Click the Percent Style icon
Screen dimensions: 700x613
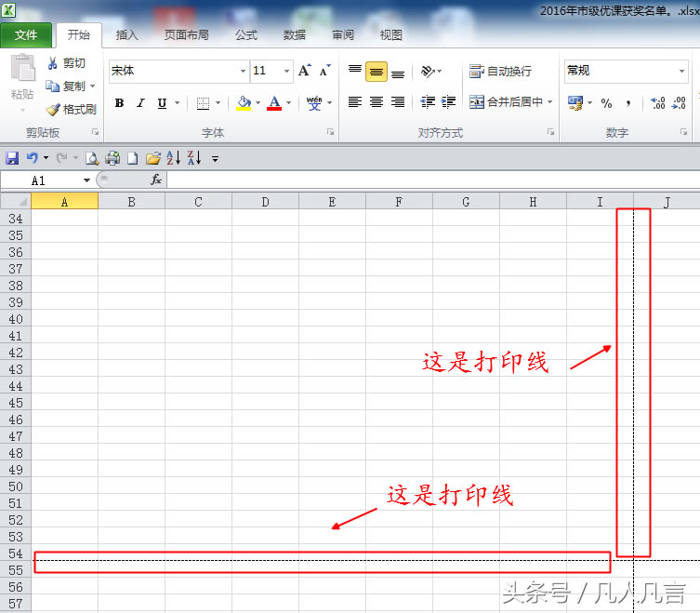[606, 103]
